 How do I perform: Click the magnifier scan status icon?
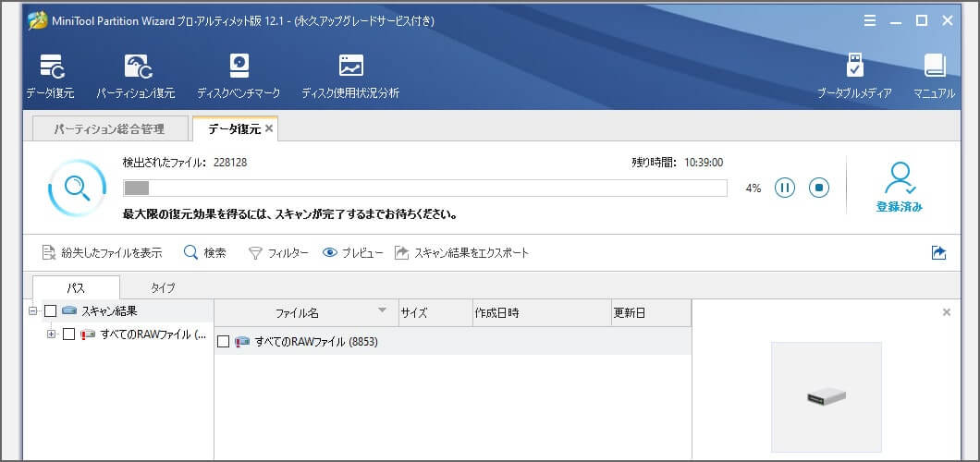coord(77,188)
